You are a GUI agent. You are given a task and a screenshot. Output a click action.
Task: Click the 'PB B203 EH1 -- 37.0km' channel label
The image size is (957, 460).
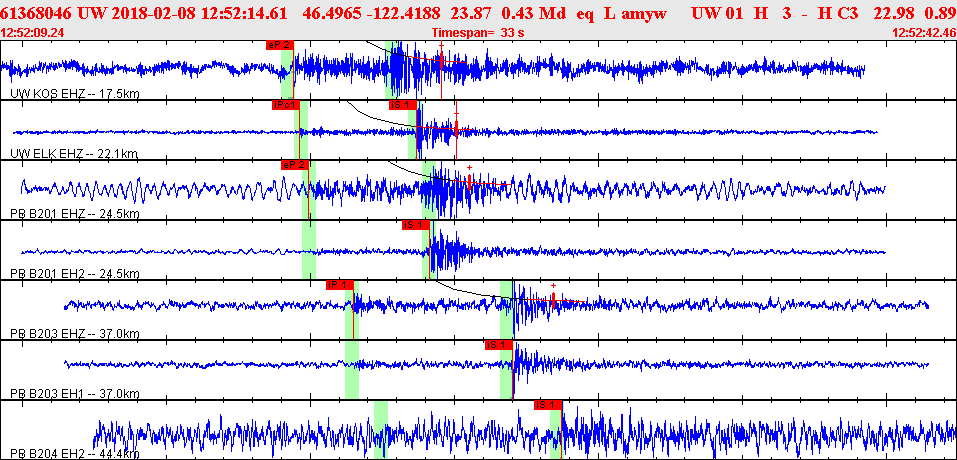[x=74, y=394]
